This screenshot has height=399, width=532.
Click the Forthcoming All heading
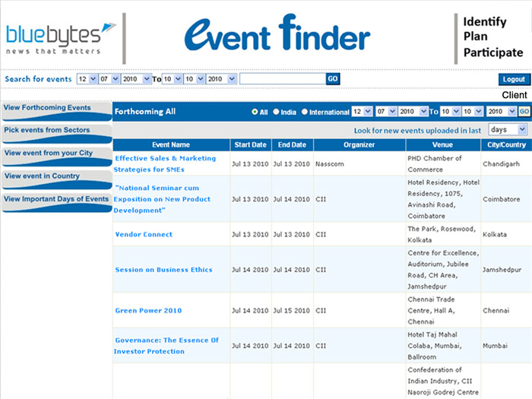(145, 112)
